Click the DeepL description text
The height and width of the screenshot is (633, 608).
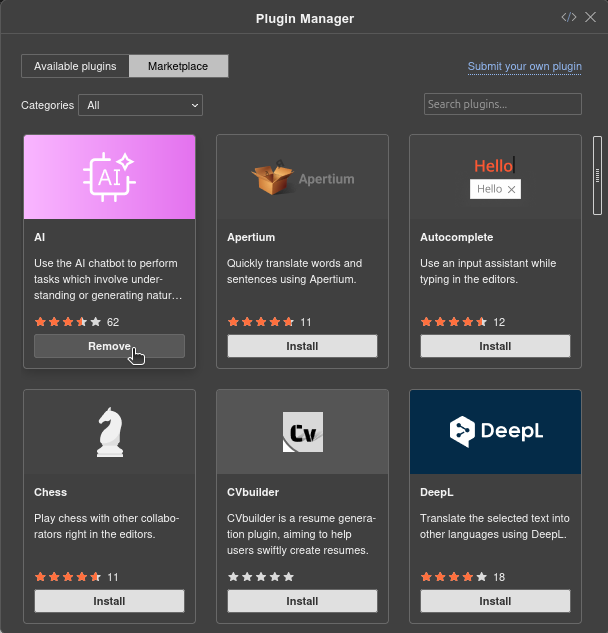tap(495, 526)
